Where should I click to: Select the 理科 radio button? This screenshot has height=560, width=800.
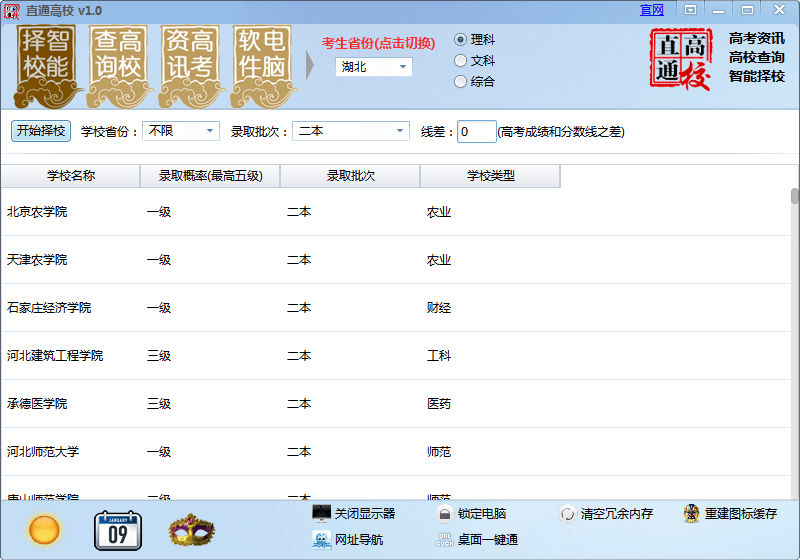click(x=461, y=40)
